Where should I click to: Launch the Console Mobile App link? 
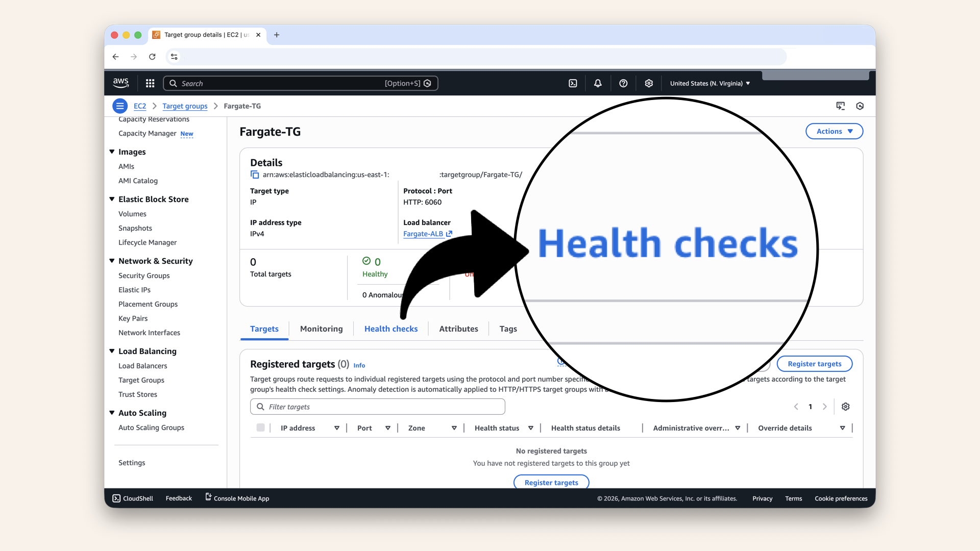click(237, 498)
